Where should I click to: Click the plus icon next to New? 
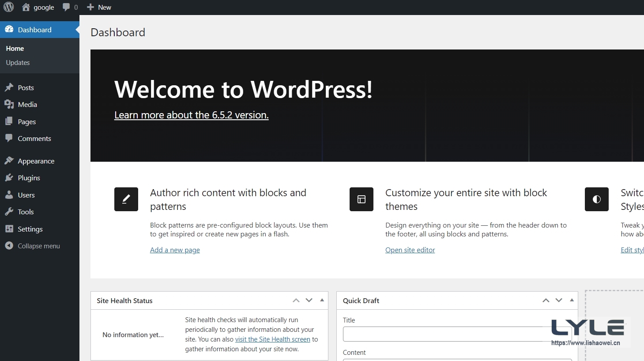pyautogui.click(x=90, y=7)
